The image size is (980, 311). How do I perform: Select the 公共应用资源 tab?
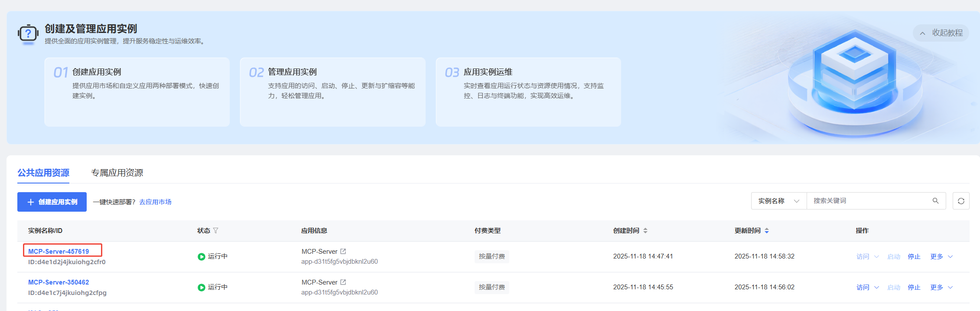click(x=43, y=173)
